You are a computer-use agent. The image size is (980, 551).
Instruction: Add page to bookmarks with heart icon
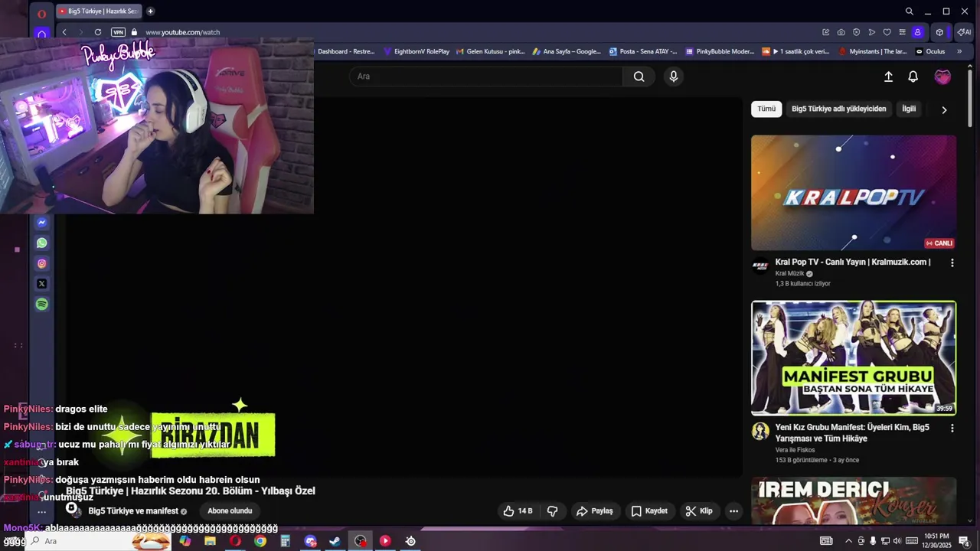(887, 32)
